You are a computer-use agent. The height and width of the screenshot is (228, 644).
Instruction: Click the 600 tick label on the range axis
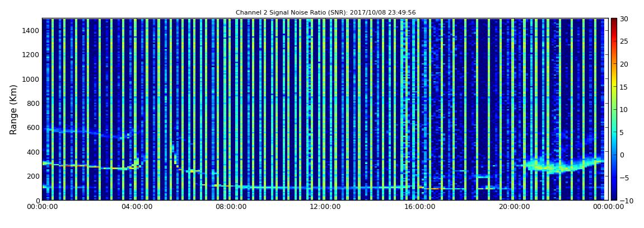pyautogui.click(x=33, y=127)
